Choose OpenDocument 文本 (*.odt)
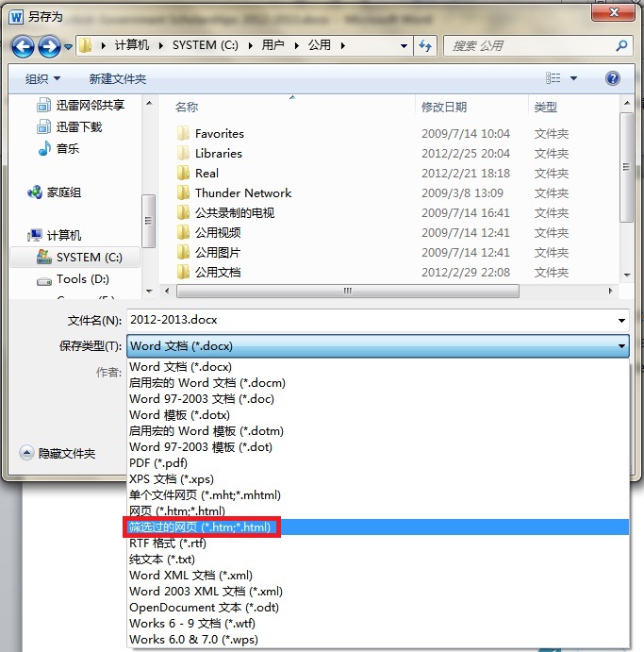This screenshot has height=652, width=644. pyautogui.click(x=378, y=607)
